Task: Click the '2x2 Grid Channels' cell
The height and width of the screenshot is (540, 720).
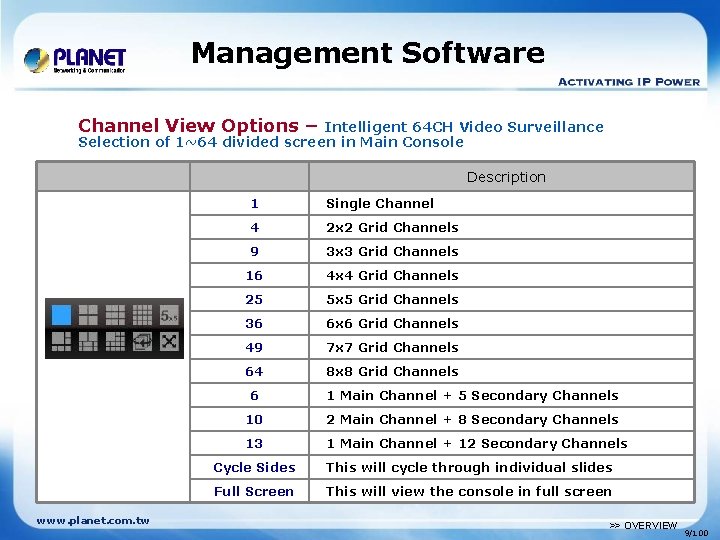Action: (x=501, y=227)
